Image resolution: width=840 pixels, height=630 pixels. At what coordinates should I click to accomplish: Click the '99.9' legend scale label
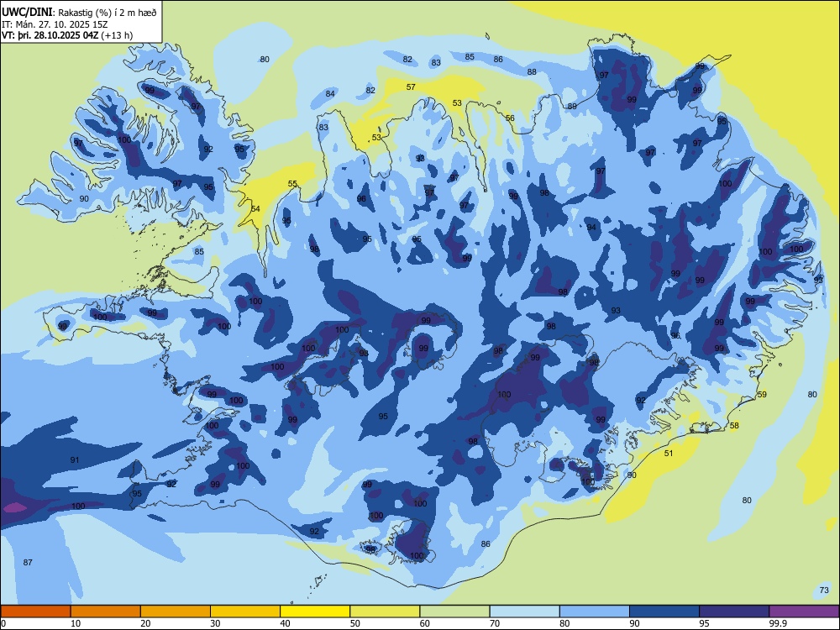click(x=778, y=623)
